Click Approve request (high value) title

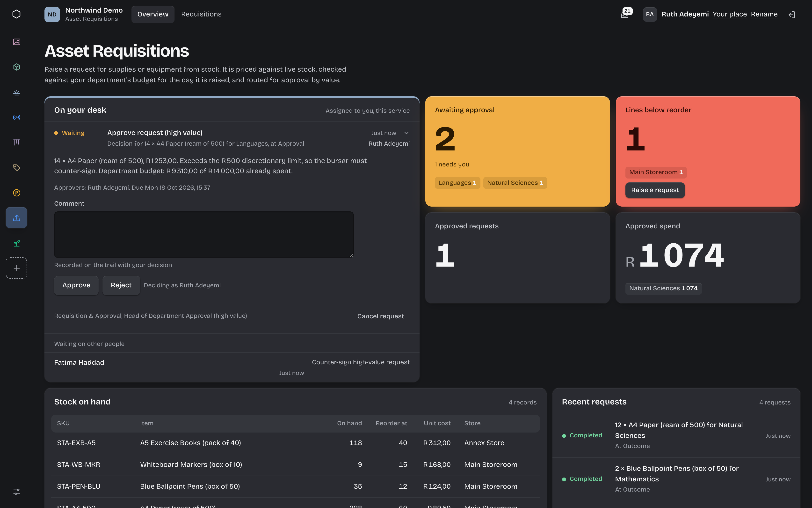(155, 133)
